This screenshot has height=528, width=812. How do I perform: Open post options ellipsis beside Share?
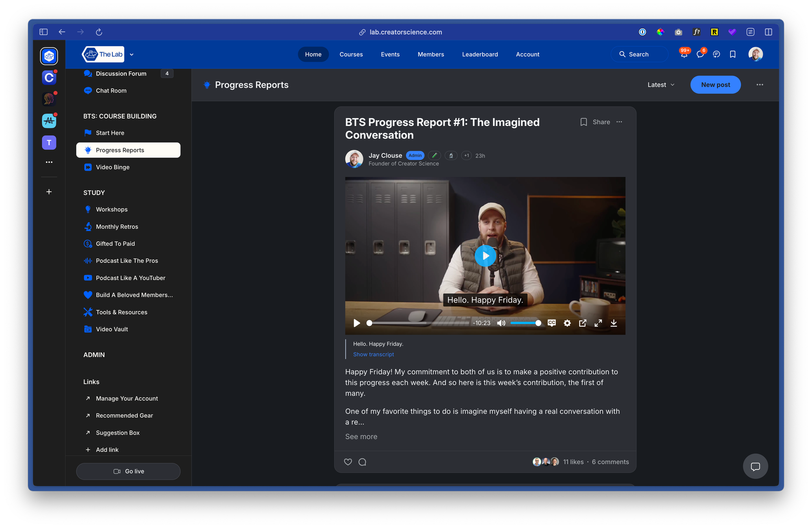click(x=619, y=122)
